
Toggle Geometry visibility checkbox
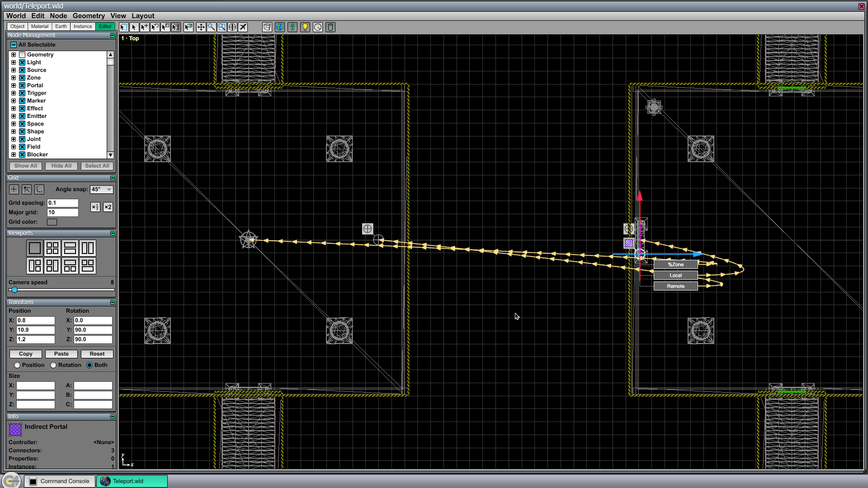(22, 55)
